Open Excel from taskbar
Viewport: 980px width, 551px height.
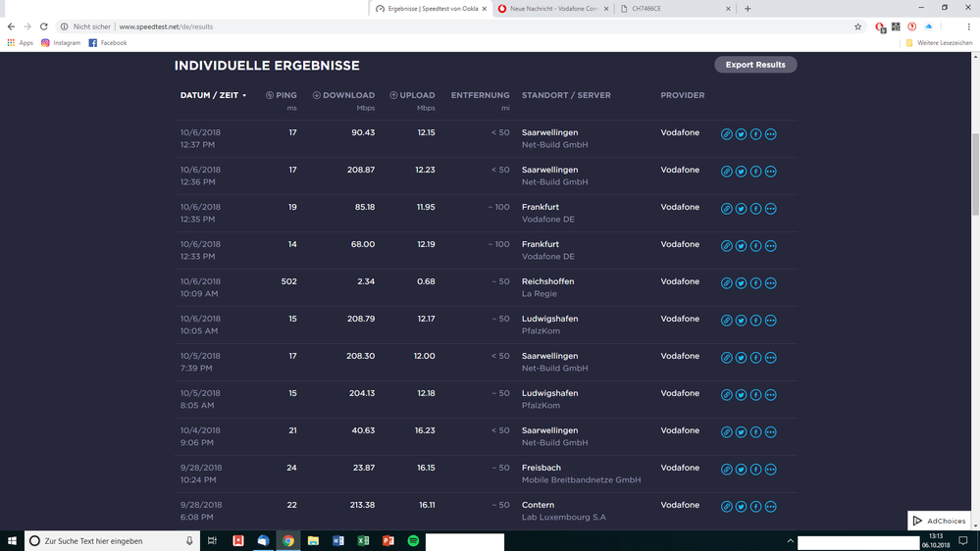tap(363, 541)
